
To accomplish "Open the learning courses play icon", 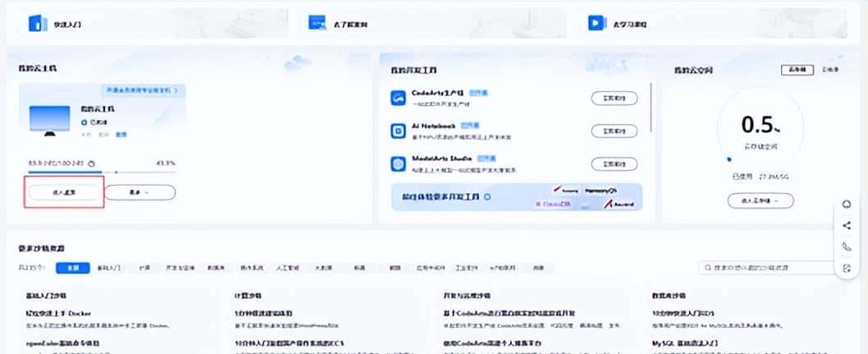I will point(596,23).
